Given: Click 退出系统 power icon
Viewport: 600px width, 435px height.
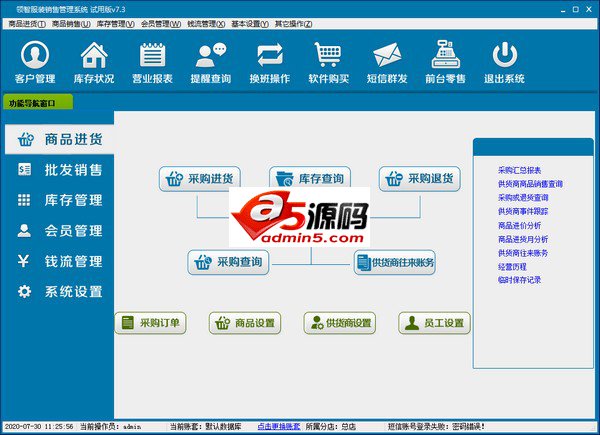Looking at the screenshot, I should click(504, 62).
